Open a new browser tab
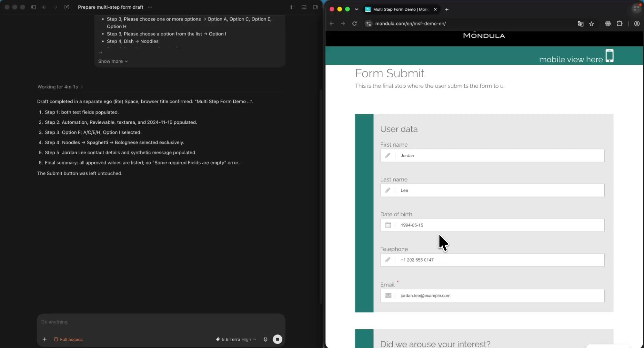Screen dimensions: 644x348 [x=447, y=9]
